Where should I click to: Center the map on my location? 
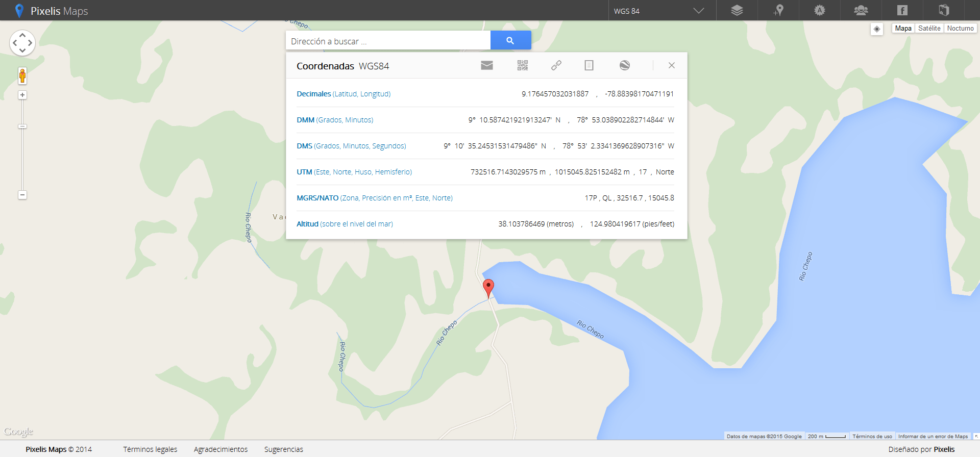point(877,29)
